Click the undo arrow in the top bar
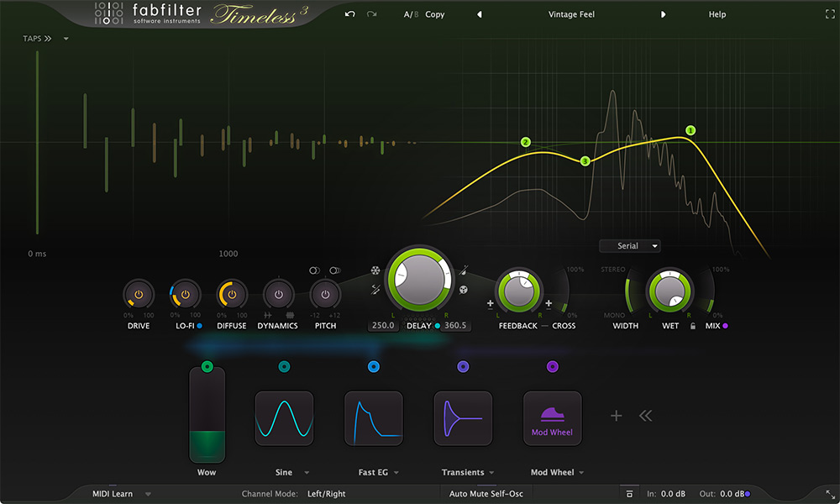Screen dimensions: 840x504 click(x=349, y=14)
